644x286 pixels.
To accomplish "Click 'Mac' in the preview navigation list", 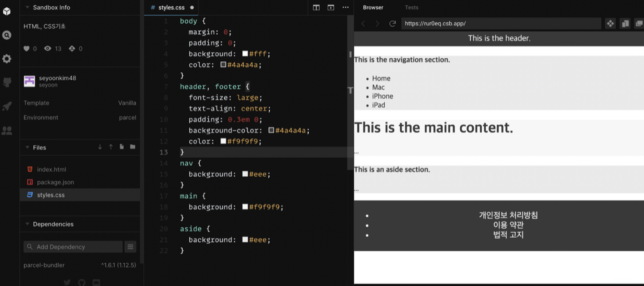I will [x=378, y=87].
